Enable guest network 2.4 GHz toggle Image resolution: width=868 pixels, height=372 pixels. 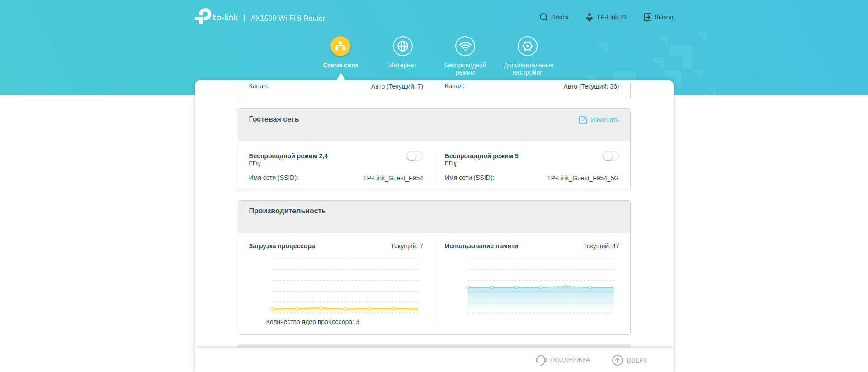(x=414, y=156)
